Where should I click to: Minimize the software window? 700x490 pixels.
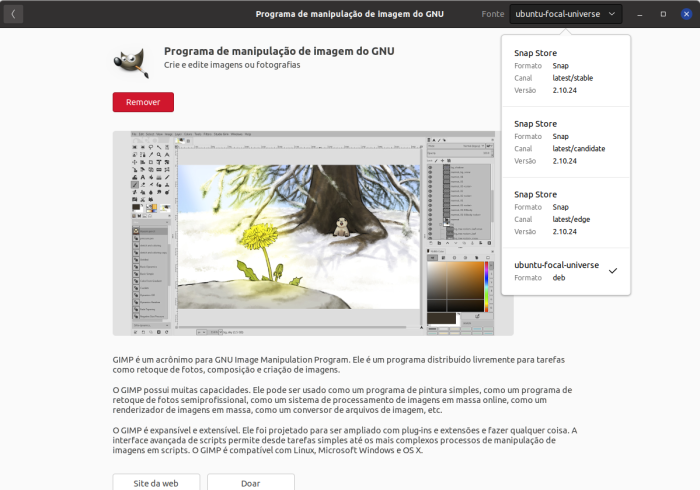640,14
